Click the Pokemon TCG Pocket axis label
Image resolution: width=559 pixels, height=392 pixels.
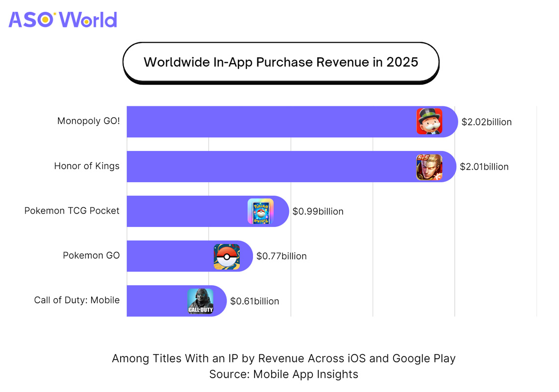[72, 211]
